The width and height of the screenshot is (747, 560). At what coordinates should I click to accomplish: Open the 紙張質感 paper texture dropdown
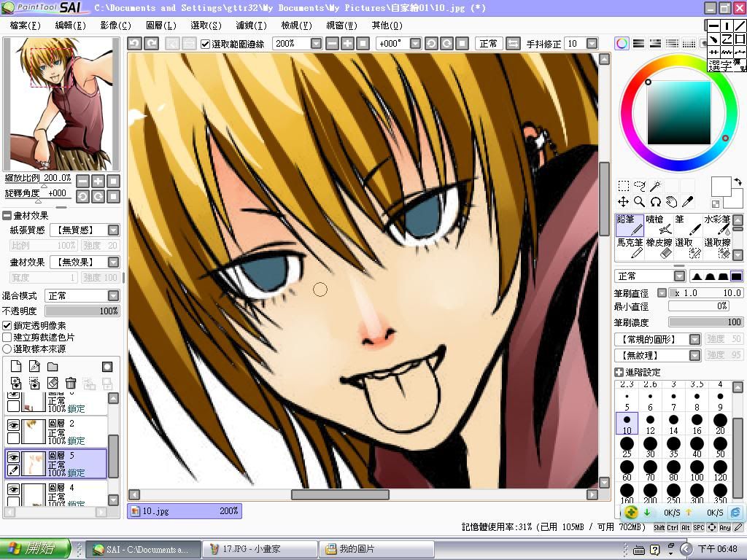click(113, 230)
